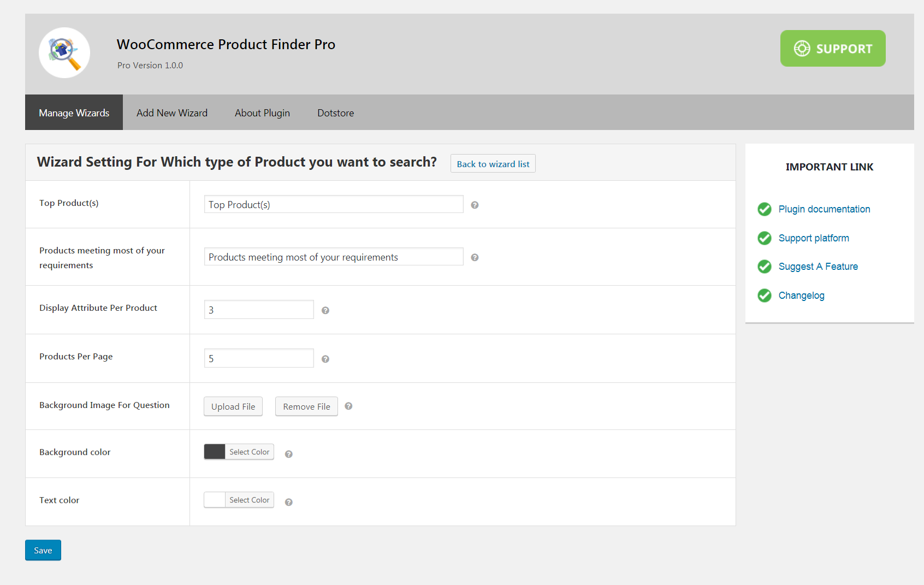Screen dimensions: 924x585
Task: Click the Products Per Page number field
Action: pyautogui.click(x=259, y=358)
